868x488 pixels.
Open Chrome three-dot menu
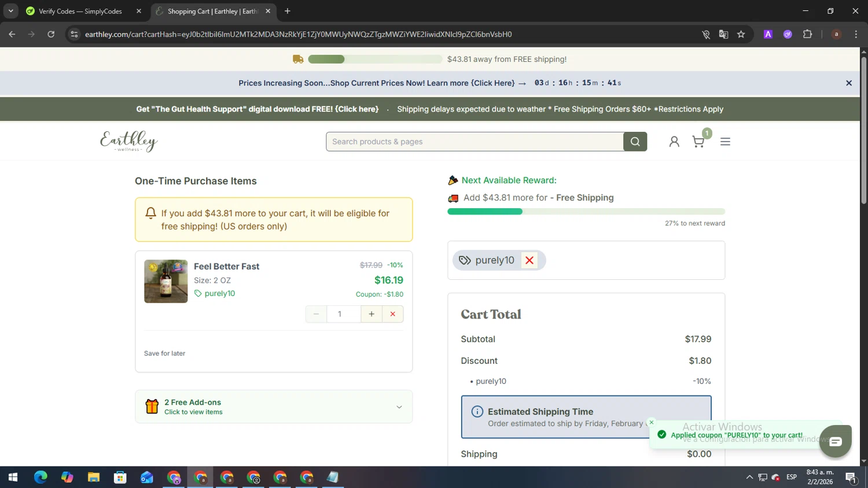(x=856, y=34)
